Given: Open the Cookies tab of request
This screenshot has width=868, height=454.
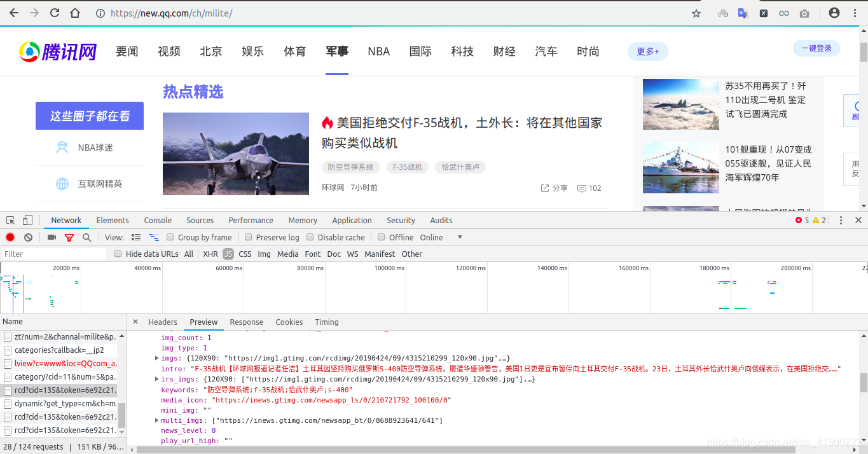Looking at the screenshot, I should click(289, 322).
